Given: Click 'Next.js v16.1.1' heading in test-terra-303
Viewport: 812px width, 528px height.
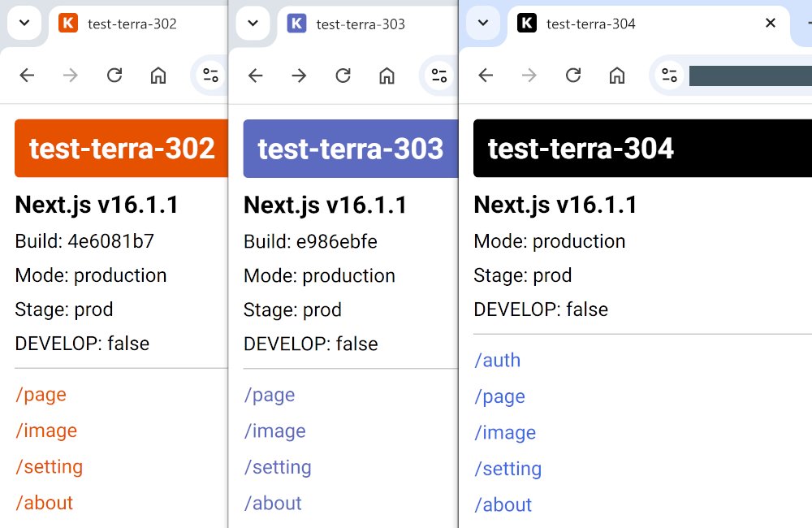Looking at the screenshot, I should pos(326,206).
